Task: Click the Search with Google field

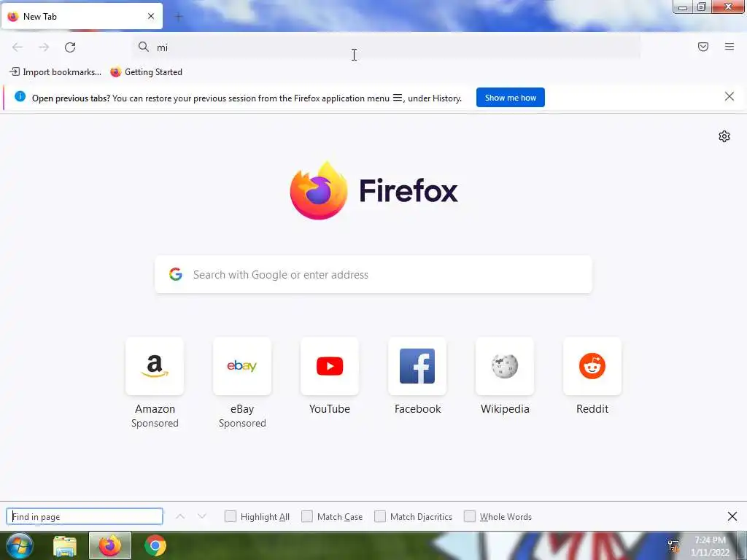Action: pyautogui.click(x=373, y=275)
